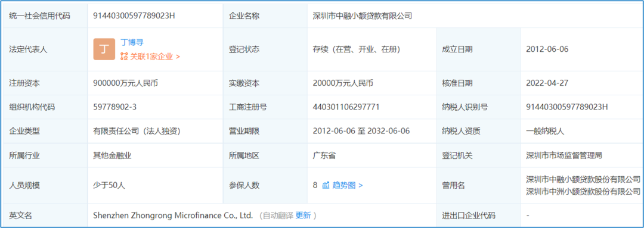Select registration authority 深圳市市场监督管理局
This screenshot has height=228, width=644.
[x=564, y=155]
